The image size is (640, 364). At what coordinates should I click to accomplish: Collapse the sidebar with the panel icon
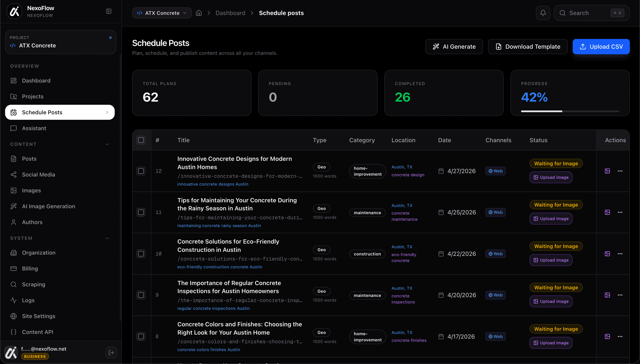pyautogui.click(x=109, y=11)
